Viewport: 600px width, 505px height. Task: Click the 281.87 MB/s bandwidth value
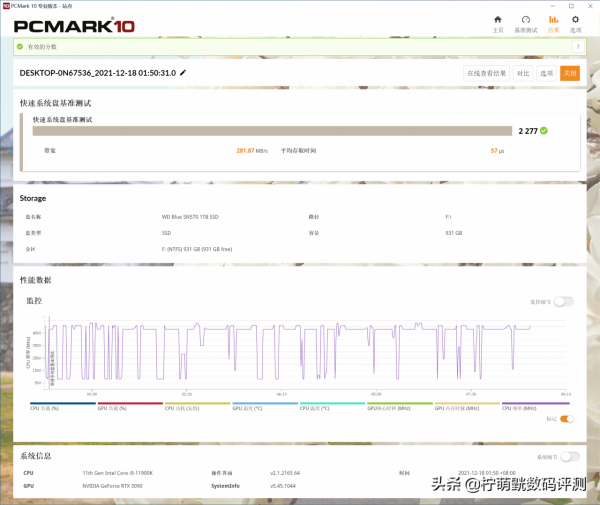(x=252, y=151)
